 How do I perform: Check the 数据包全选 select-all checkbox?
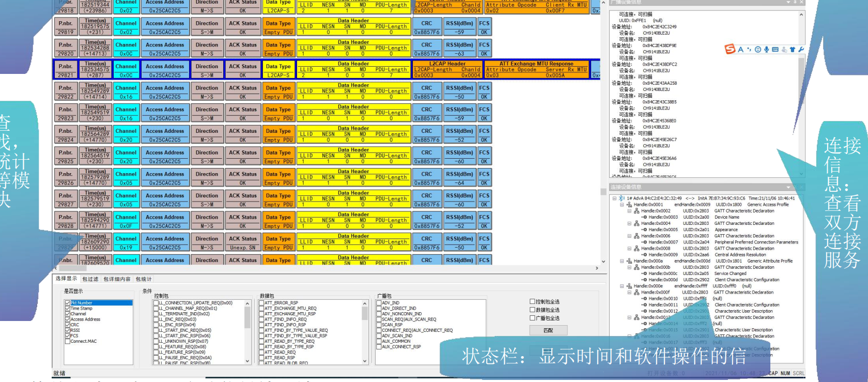[532, 310]
